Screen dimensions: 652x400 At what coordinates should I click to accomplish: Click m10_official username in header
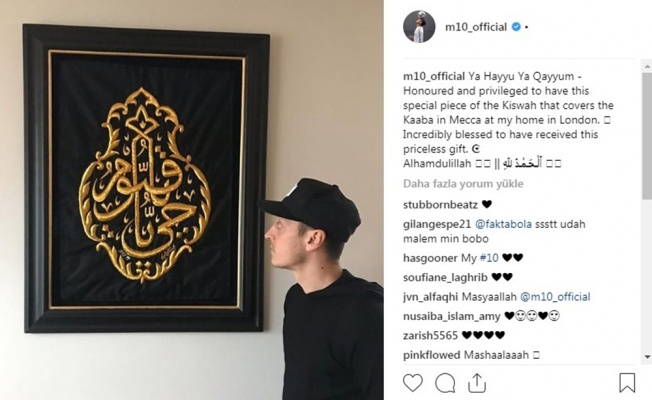pyautogui.click(x=476, y=27)
